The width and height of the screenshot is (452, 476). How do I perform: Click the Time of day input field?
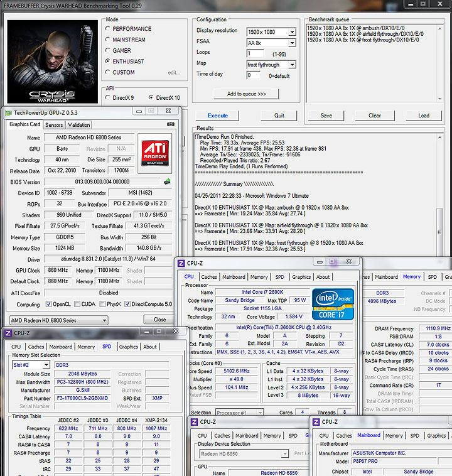(x=253, y=75)
